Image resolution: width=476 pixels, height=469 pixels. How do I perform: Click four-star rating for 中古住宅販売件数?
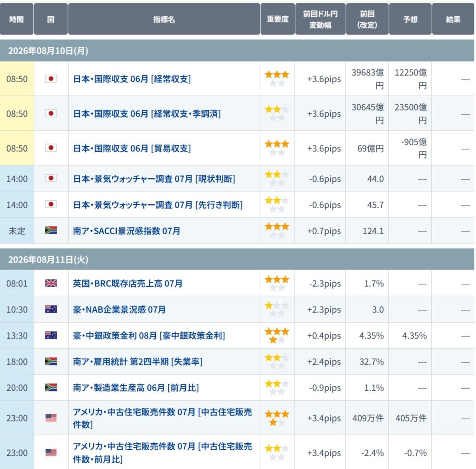pyautogui.click(x=277, y=418)
